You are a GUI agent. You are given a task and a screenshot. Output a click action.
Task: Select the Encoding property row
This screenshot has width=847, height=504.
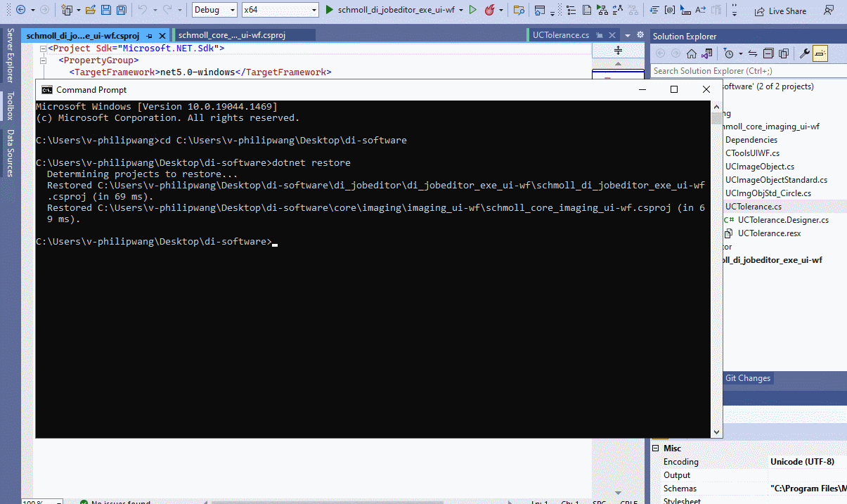coord(749,462)
